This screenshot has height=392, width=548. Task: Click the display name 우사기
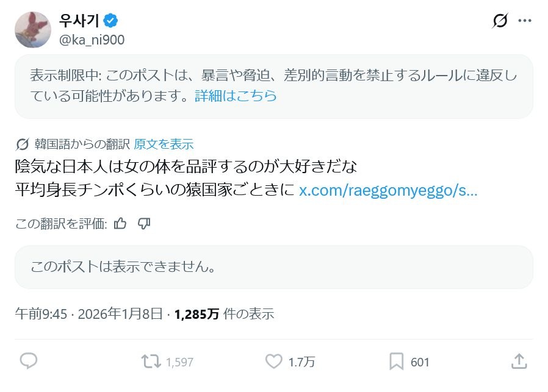79,21
